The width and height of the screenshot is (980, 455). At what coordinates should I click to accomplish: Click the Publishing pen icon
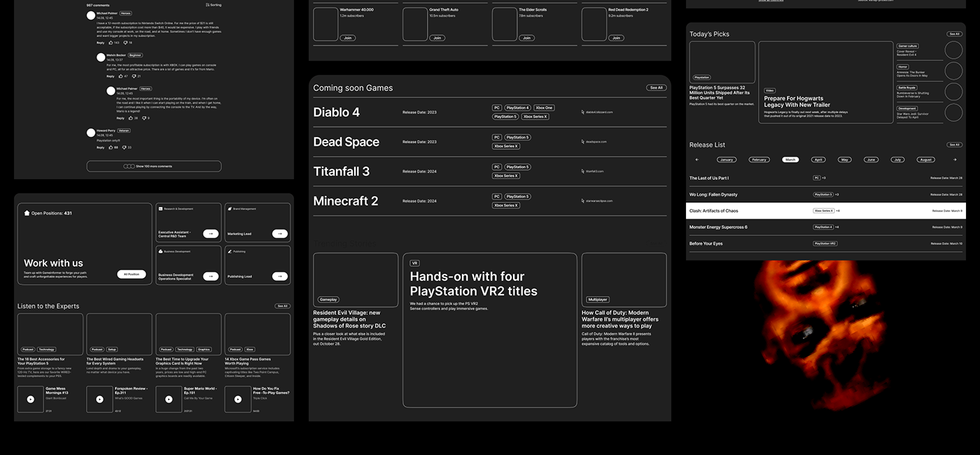(x=230, y=251)
